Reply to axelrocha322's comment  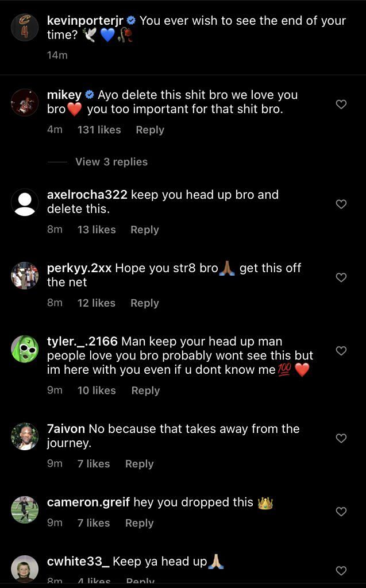click(145, 230)
